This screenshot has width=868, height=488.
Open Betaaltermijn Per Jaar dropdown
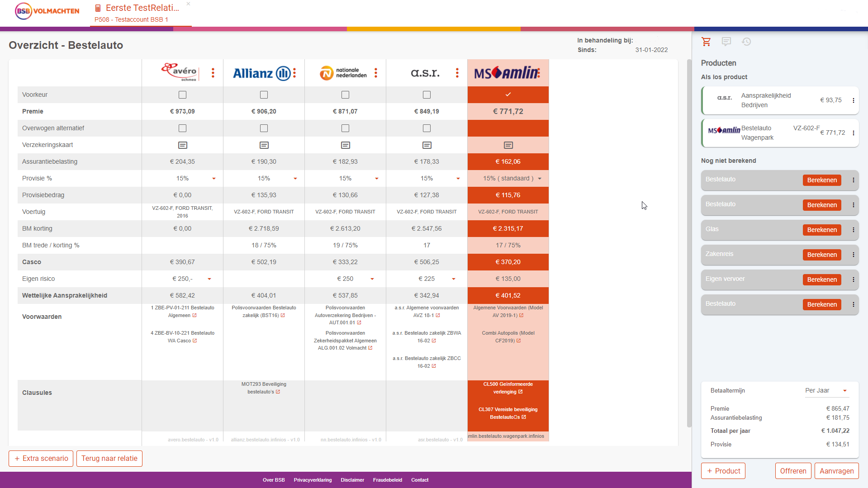click(826, 391)
